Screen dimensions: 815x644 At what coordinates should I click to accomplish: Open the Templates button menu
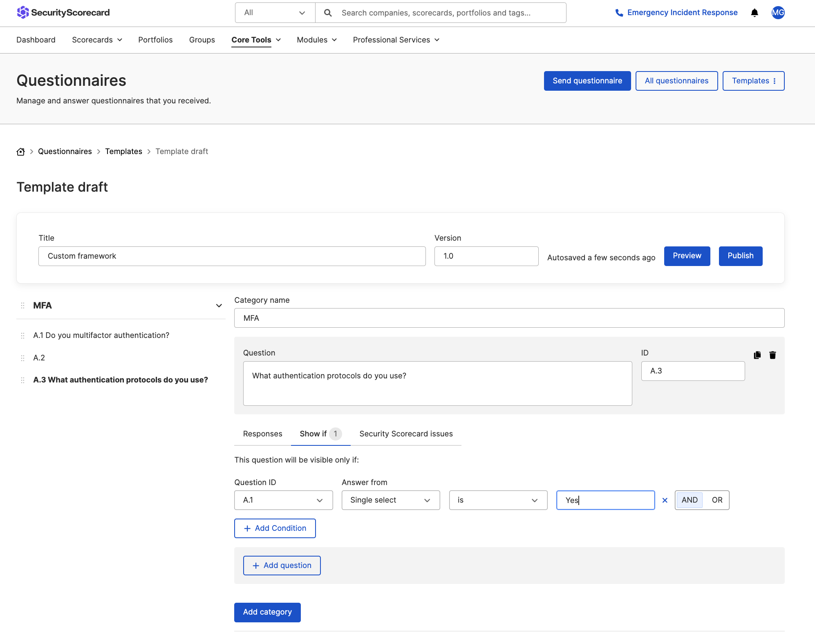point(753,81)
